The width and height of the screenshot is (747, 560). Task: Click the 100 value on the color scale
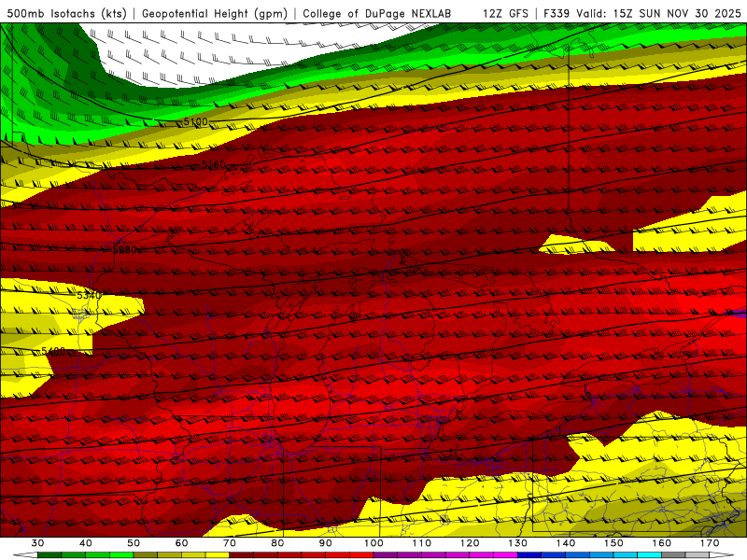point(373,543)
